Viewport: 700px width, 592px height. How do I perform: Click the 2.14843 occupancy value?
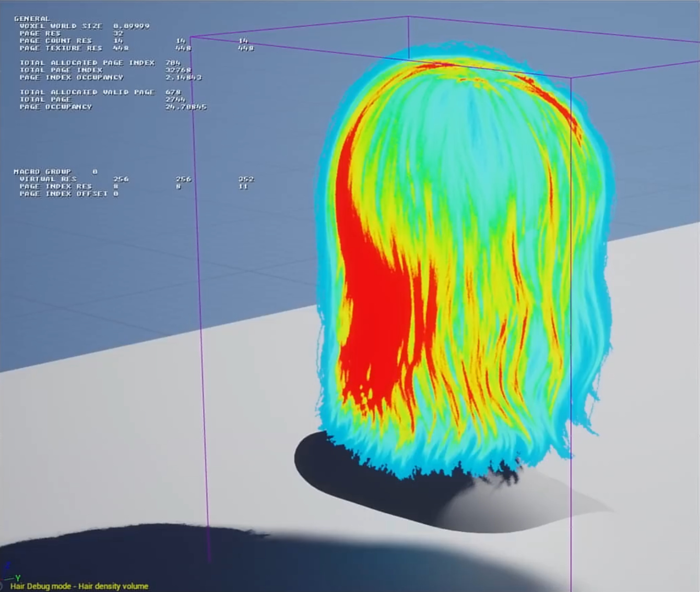point(183,77)
